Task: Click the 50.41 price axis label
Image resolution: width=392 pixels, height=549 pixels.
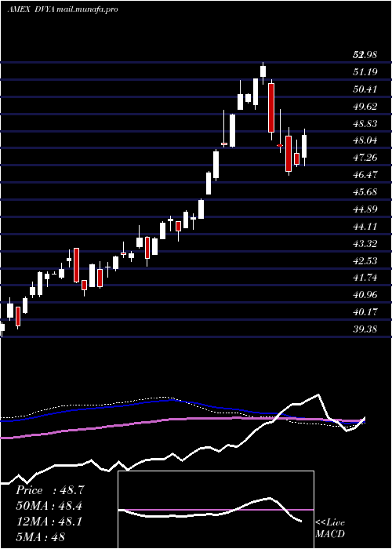Action: coord(365,89)
